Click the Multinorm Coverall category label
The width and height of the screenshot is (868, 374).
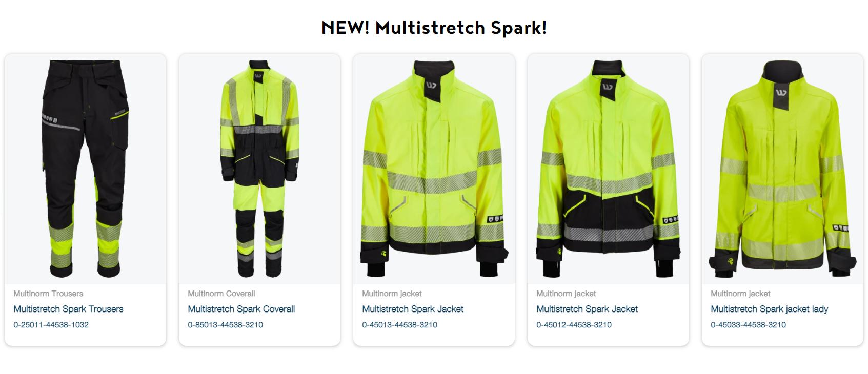coord(221,294)
